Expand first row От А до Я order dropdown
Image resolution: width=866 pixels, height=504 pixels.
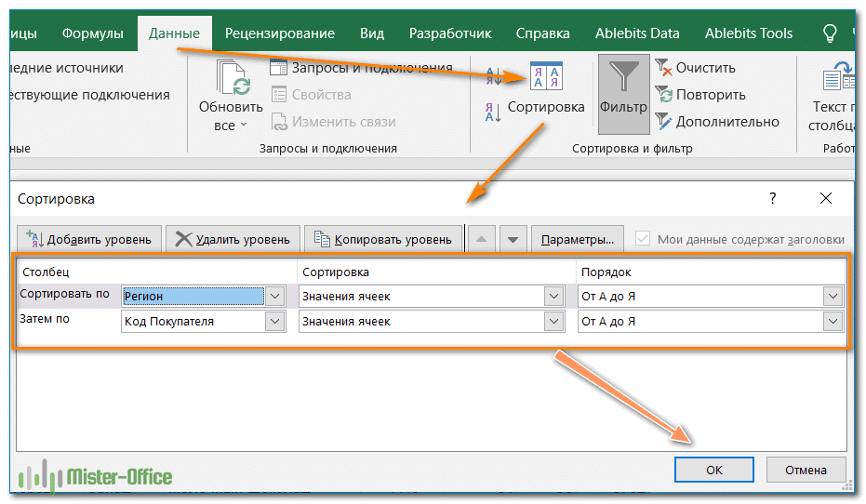833,296
